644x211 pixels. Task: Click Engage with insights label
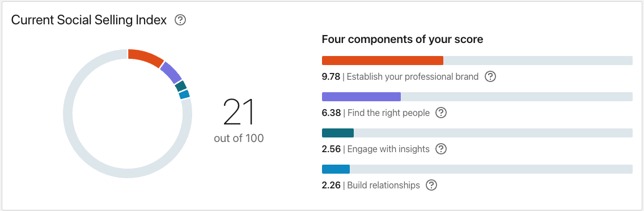(388, 149)
